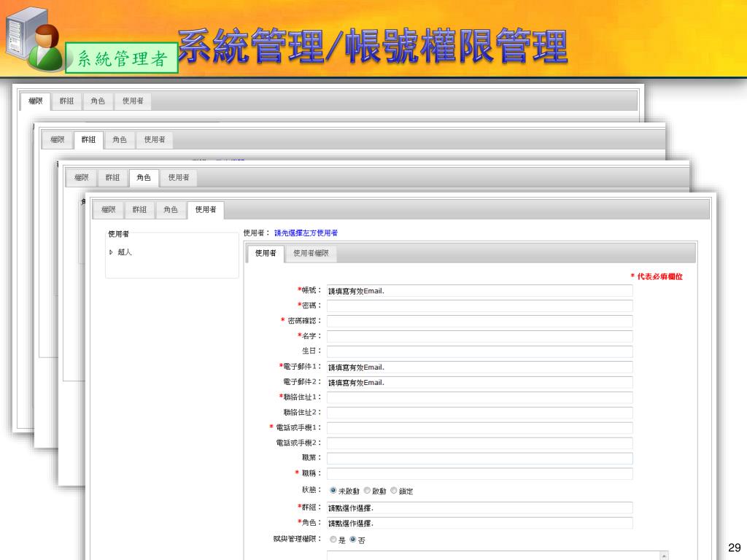
Task: Click the 職業 input field
Action: (x=480, y=458)
